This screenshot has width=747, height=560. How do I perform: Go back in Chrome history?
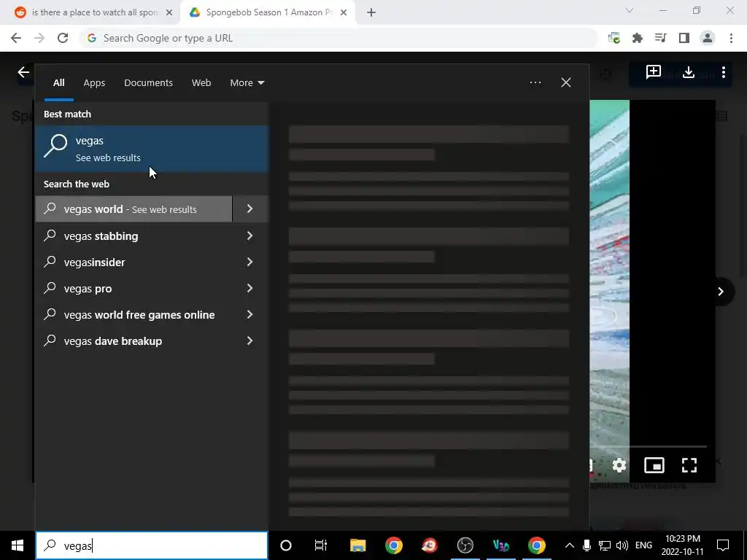[x=16, y=38]
